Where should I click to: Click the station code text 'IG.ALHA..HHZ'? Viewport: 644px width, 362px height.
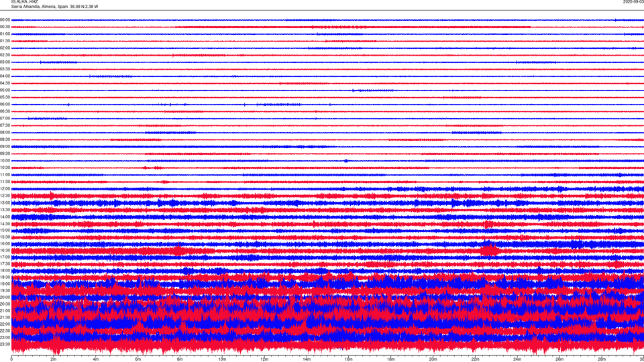coord(24,1)
